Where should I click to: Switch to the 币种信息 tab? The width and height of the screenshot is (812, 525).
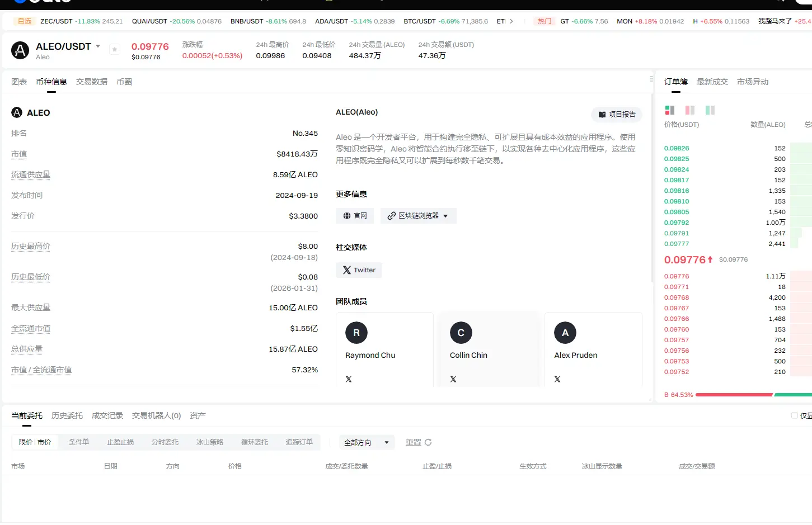[51, 82]
